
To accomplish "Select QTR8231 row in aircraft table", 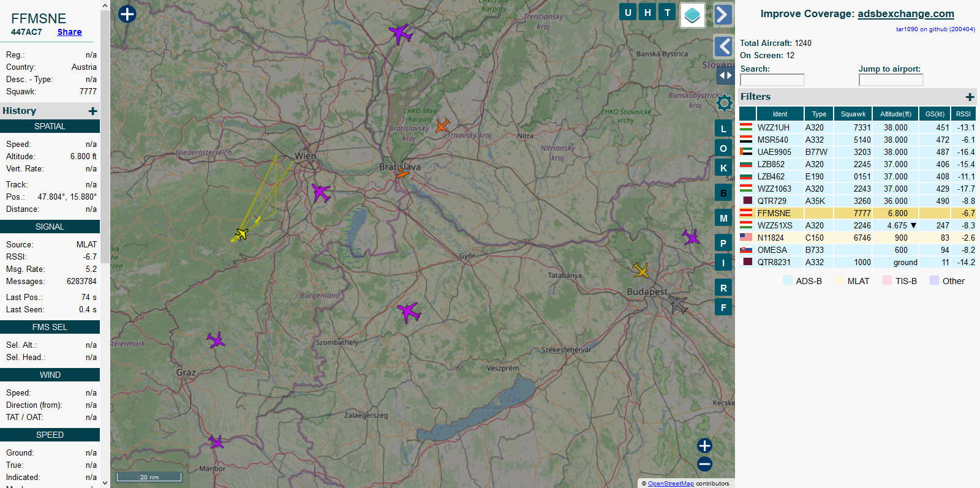I will tap(858, 262).
